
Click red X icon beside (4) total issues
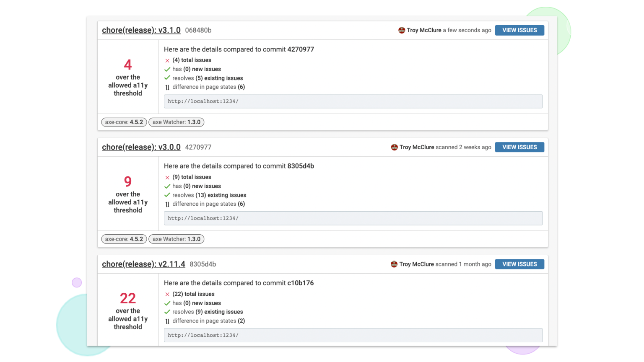tap(167, 60)
